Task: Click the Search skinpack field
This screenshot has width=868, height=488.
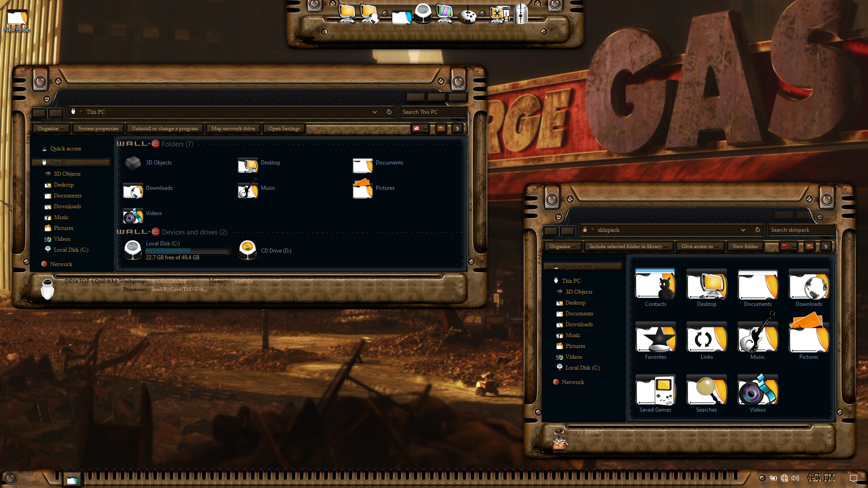Action: click(x=800, y=230)
